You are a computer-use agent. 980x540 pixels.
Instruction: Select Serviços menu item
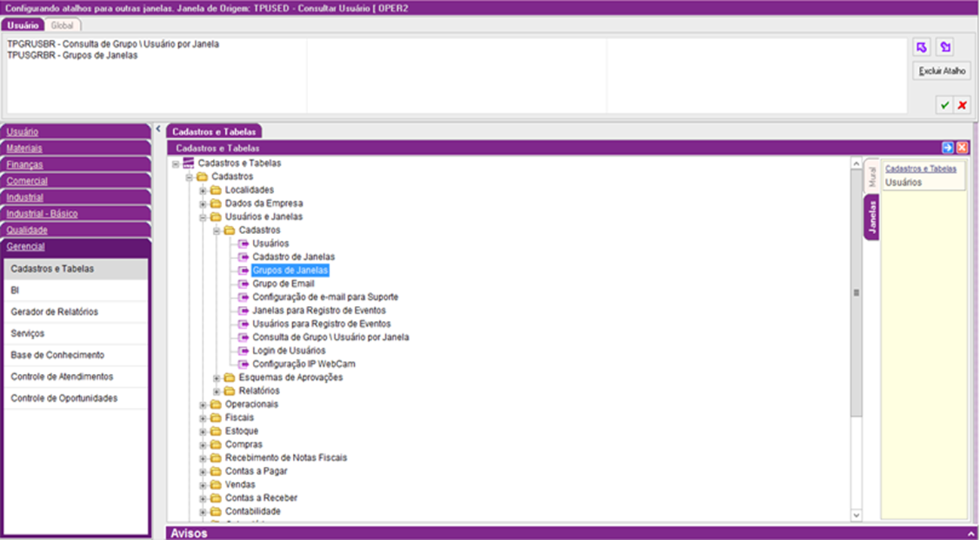pos(76,333)
